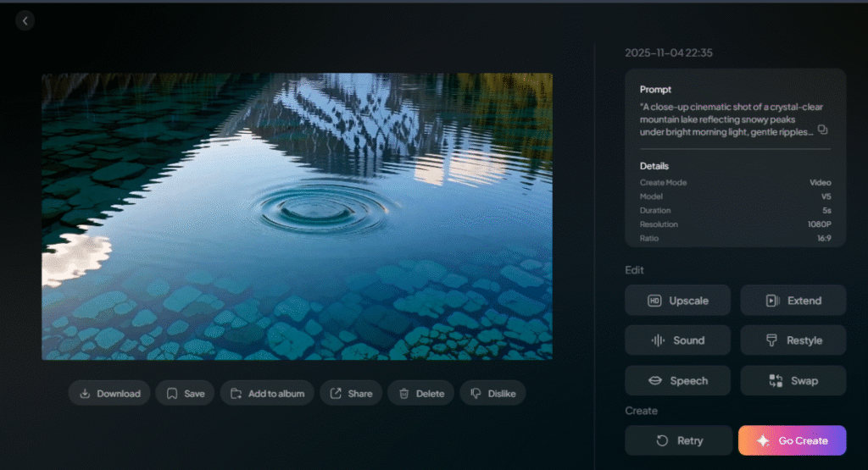Upscale the video to HD

(677, 300)
